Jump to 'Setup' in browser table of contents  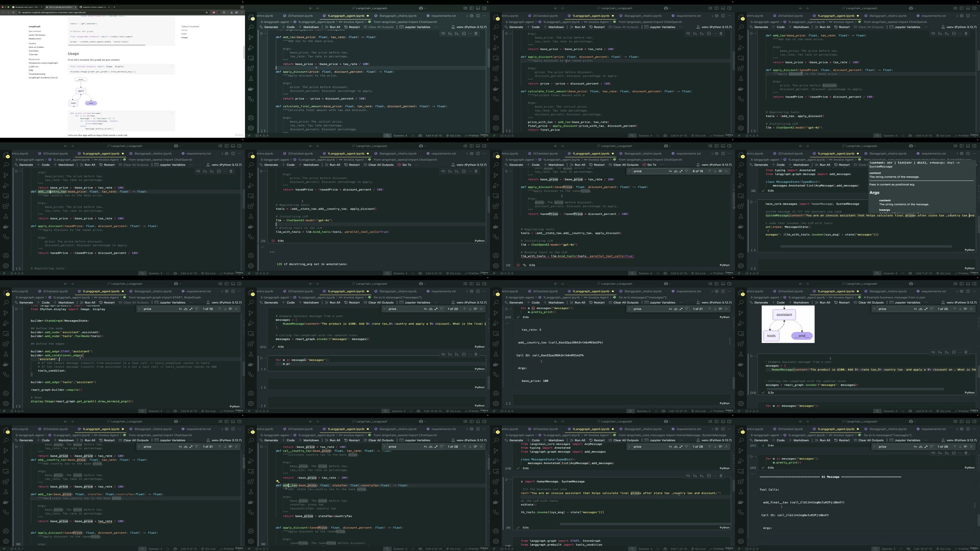point(184,30)
